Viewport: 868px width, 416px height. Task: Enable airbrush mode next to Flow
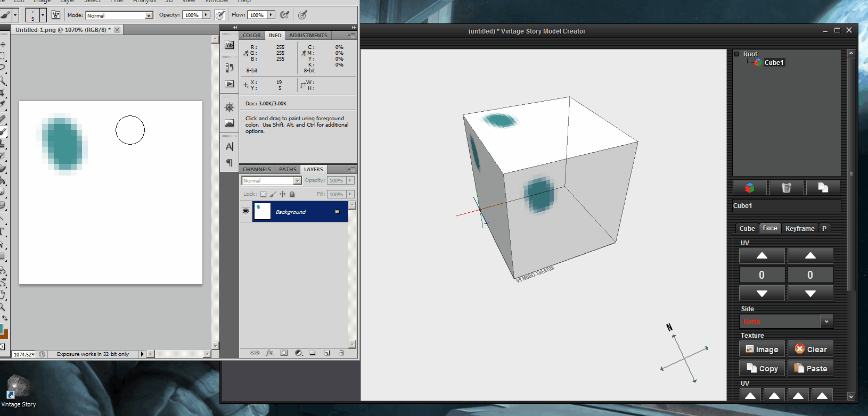click(x=285, y=15)
